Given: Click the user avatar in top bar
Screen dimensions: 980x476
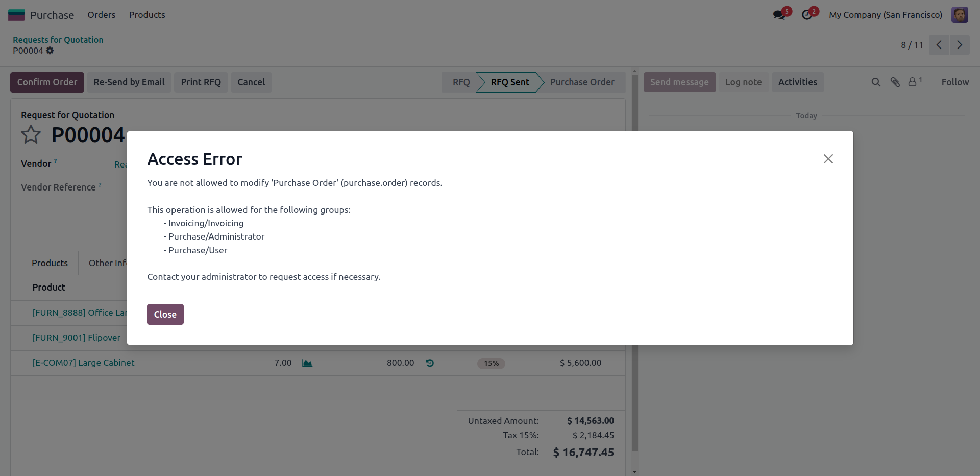Looking at the screenshot, I should [x=960, y=15].
